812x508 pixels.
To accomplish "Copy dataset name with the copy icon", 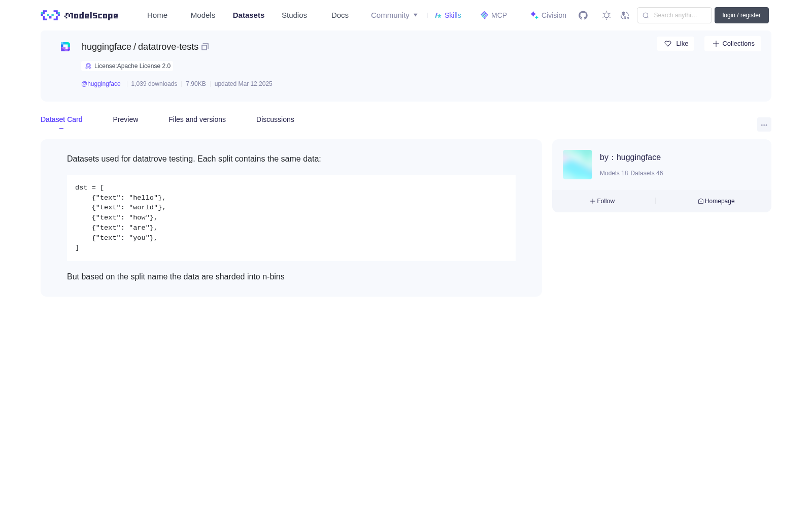I will pos(205,47).
